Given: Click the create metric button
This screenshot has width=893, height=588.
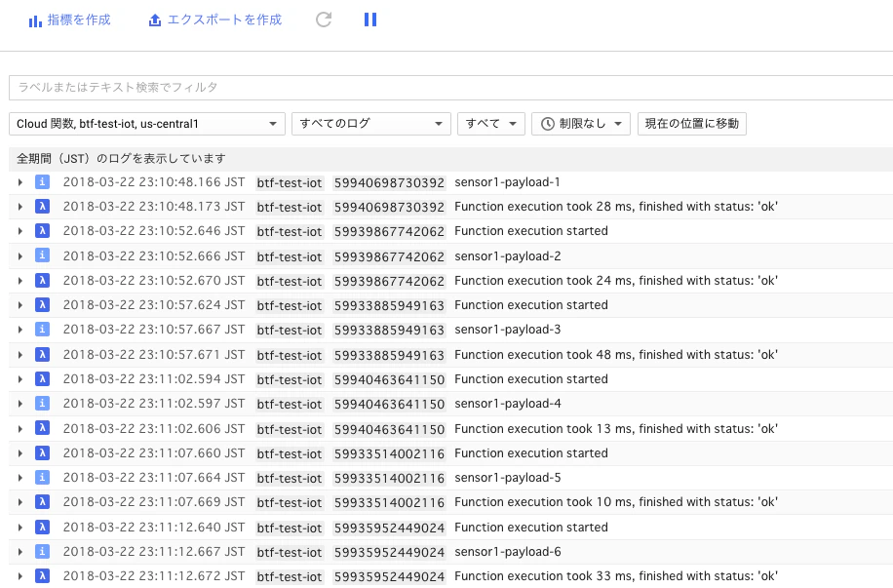Looking at the screenshot, I should tap(69, 20).
